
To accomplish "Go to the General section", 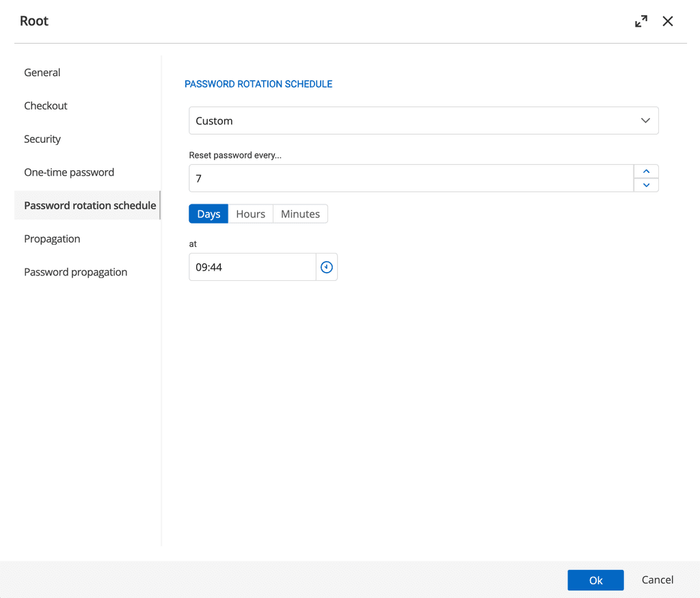I will (x=42, y=72).
